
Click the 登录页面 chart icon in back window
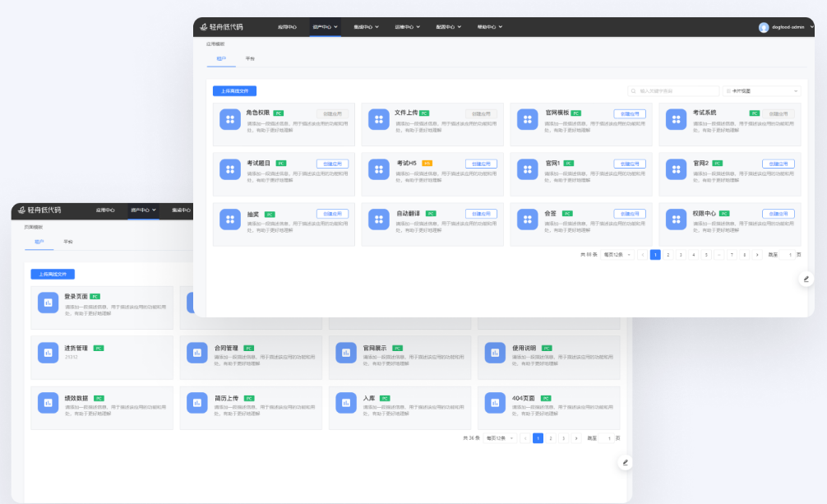48,303
